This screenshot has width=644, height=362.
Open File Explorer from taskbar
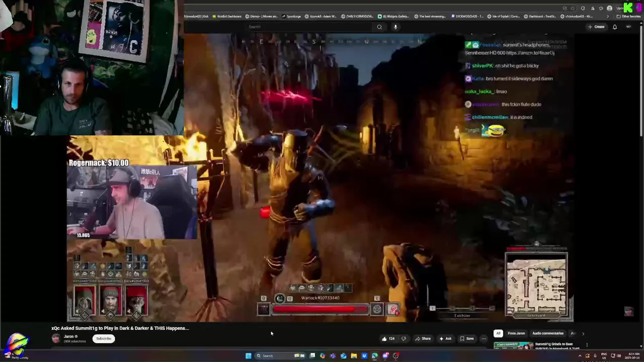(354, 356)
